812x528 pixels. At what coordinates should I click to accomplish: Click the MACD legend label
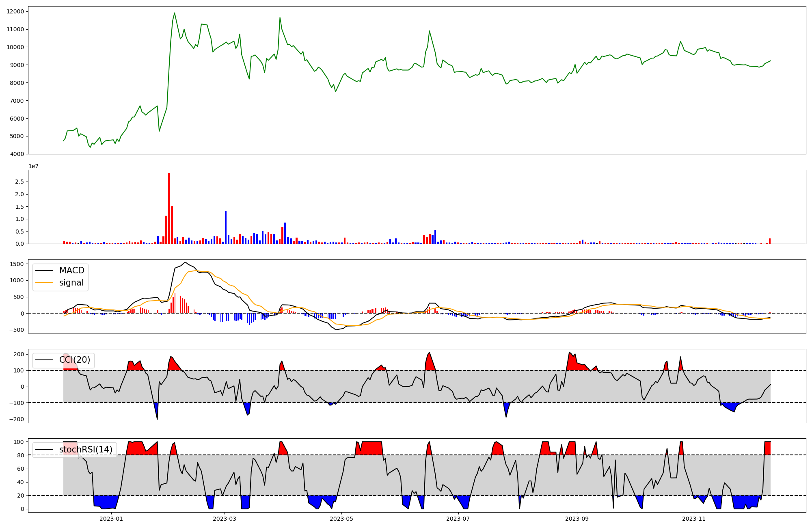coord(71,270)
